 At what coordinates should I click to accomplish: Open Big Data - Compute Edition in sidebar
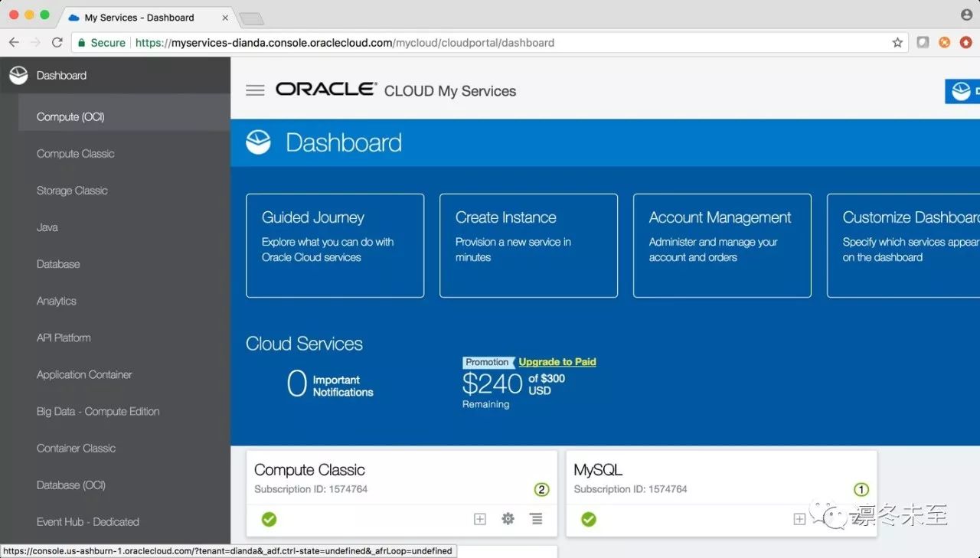click(x=98, y=411)
